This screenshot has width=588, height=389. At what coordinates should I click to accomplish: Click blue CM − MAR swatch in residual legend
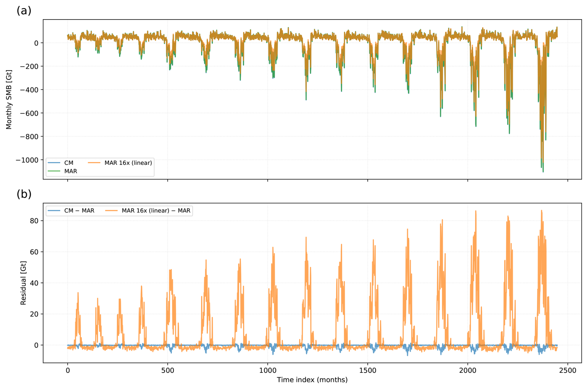coord(54,210)
